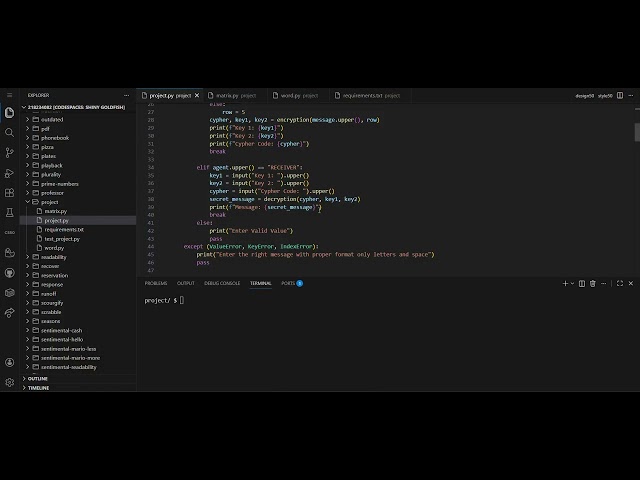Collapse the workspace root folder
Image resolution: width=640 pixels, height=480 pixels.
pos(77,107)
